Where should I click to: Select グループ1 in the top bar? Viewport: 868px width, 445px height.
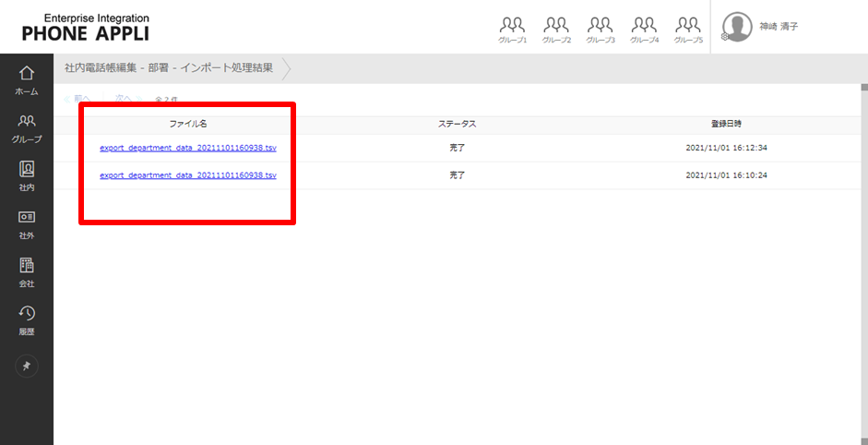pos(512,30)
